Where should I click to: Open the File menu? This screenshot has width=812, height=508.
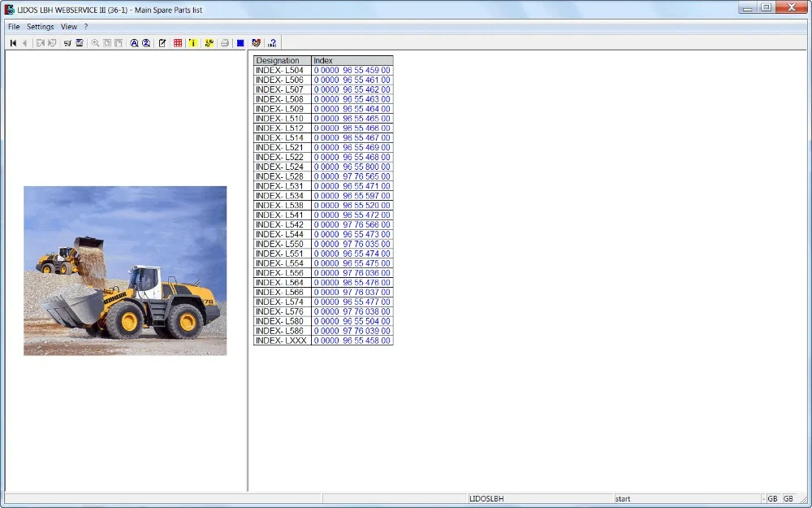click(14, 27)
